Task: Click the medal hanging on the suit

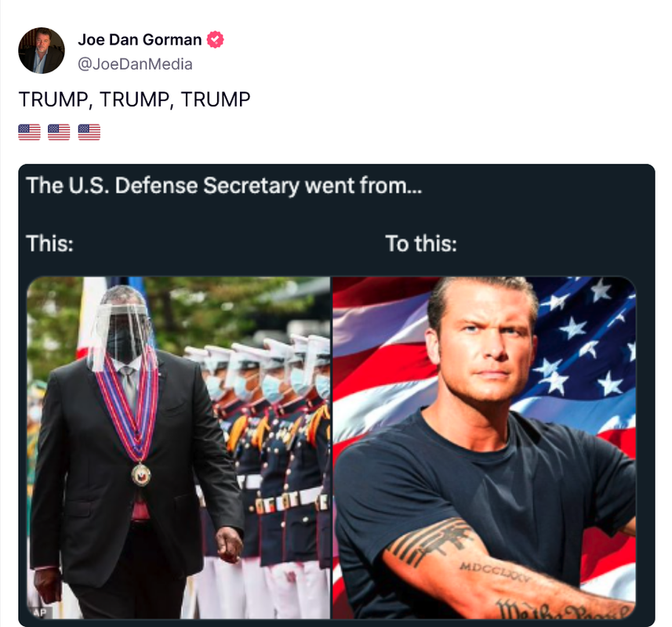Action: (x=141, y=473)
